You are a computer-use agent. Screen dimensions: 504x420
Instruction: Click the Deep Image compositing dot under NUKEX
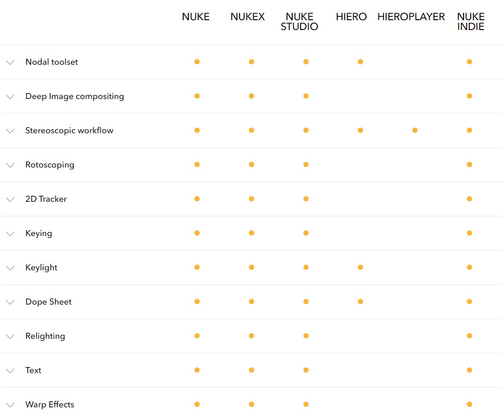[x=251, y=96]
